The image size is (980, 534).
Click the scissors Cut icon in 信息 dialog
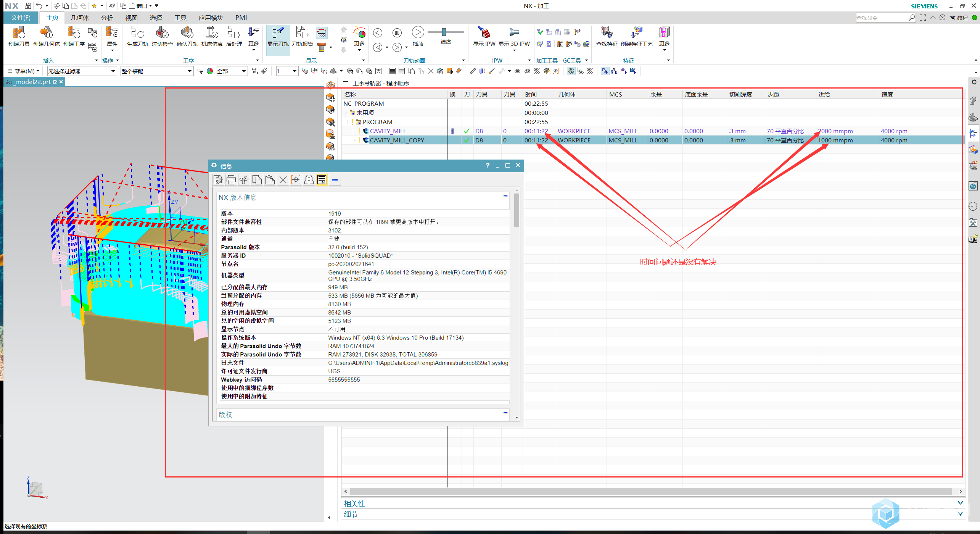click(x=244, y=180)
